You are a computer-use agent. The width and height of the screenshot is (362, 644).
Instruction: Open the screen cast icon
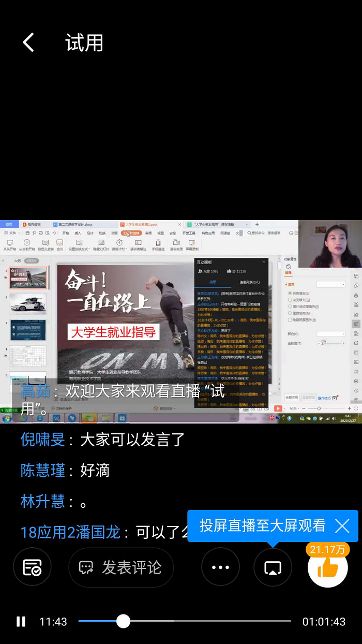273,567
